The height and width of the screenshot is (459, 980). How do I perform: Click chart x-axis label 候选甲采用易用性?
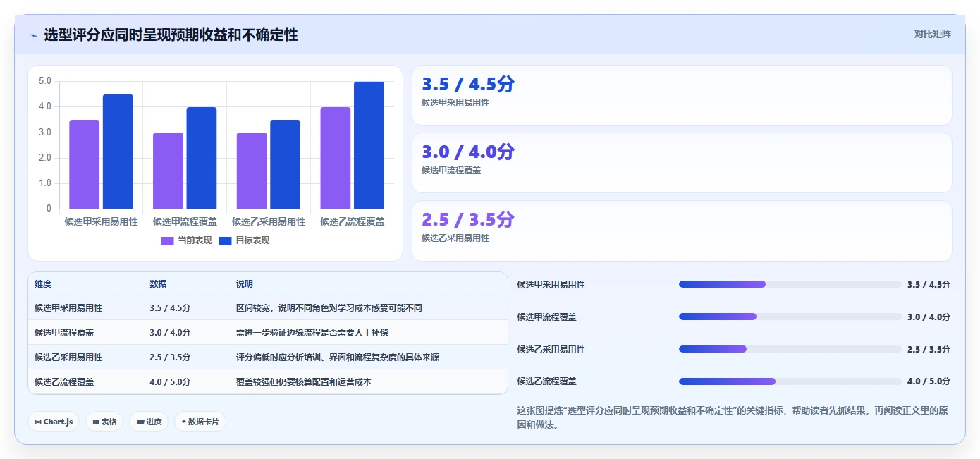click(101, 221)
